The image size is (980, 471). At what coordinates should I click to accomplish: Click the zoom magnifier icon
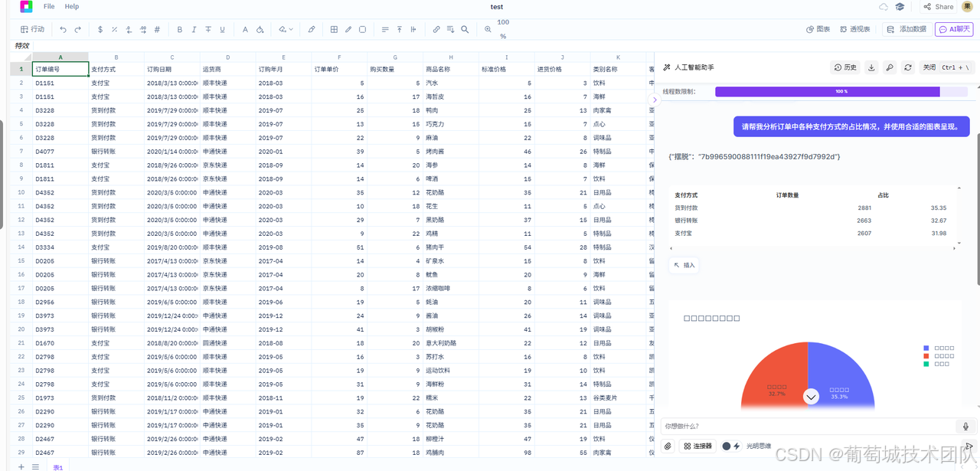(x=488, y=29)
